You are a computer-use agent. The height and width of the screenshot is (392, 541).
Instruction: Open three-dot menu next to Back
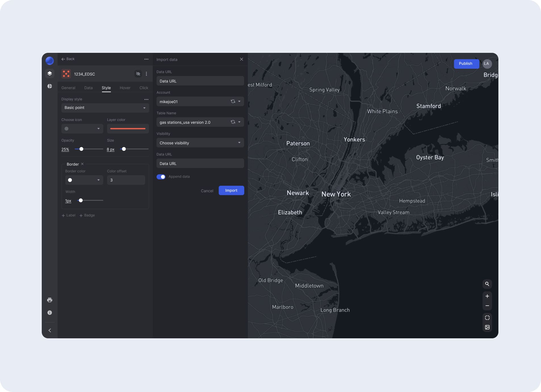[146, 59]
